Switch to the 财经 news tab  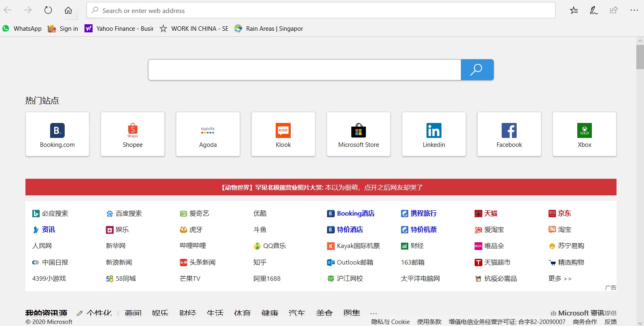pyautogui.click(x=188, y=313)
